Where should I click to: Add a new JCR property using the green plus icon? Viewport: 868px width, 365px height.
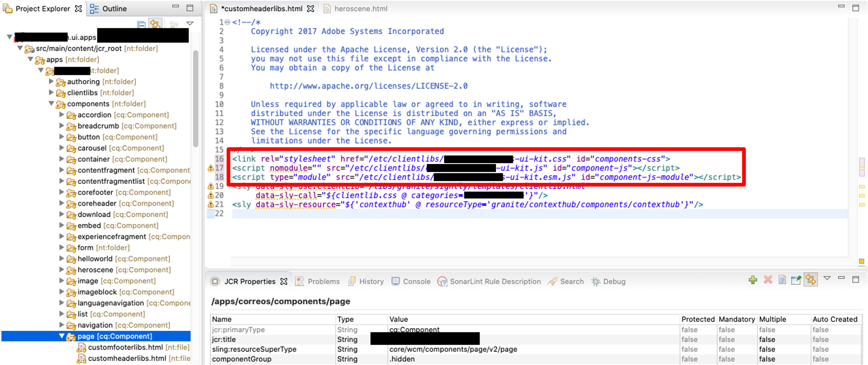click(753, 280)
